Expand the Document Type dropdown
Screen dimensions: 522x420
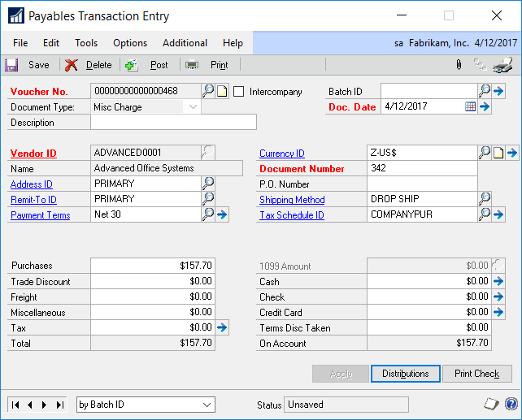point(193,106)
